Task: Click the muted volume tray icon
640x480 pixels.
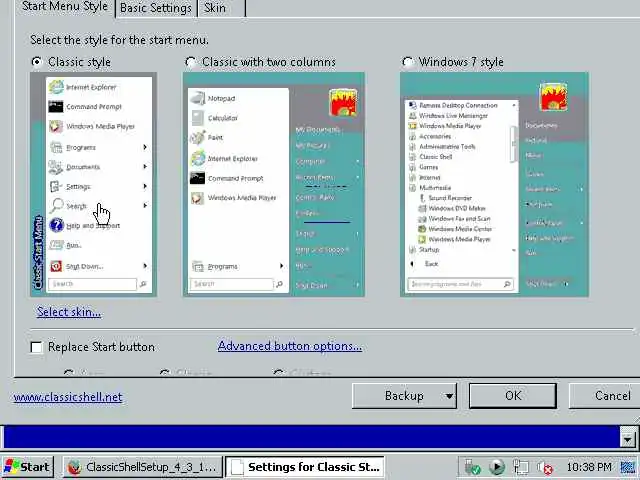Action: [545, 468]
